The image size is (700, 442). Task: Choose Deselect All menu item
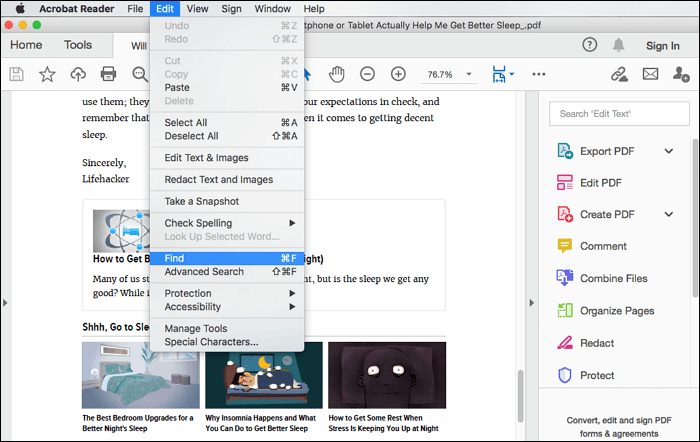[x=227, y=136]
